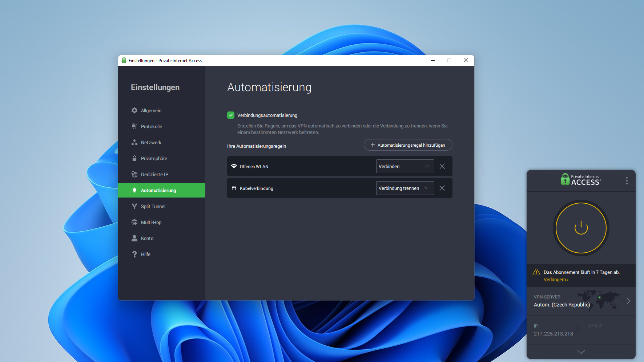Viewport: 644px width, 362px height.
Task: Delete the Offenes WLAN rule
Action: (x=442, y=166)
